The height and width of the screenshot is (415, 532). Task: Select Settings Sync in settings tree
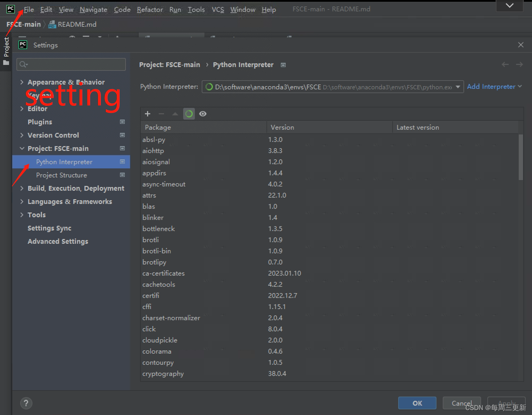click(x=49, y=228)
